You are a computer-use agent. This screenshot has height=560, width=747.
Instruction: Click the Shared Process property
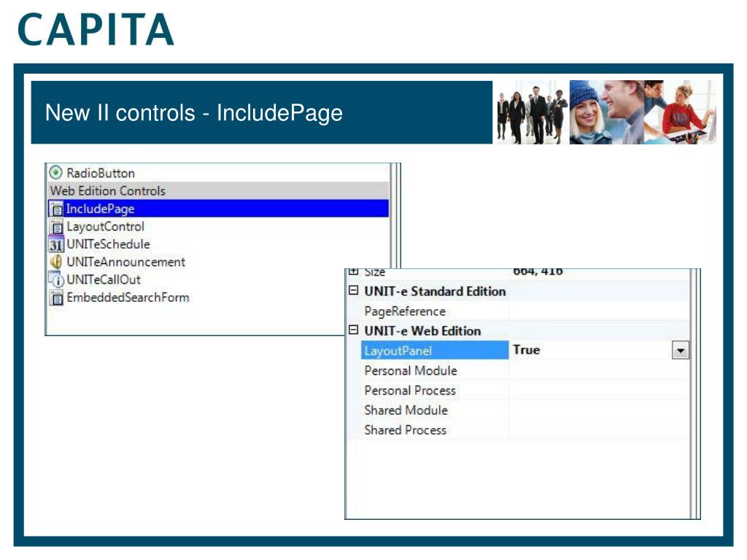tap(406, 430)
